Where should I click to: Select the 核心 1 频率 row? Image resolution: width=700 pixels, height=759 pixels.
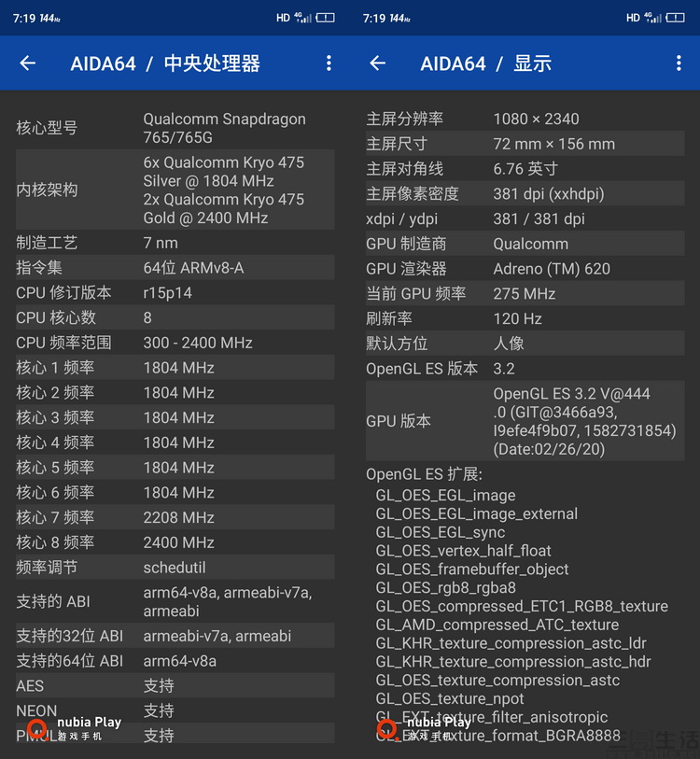click(x=175, y=368)
